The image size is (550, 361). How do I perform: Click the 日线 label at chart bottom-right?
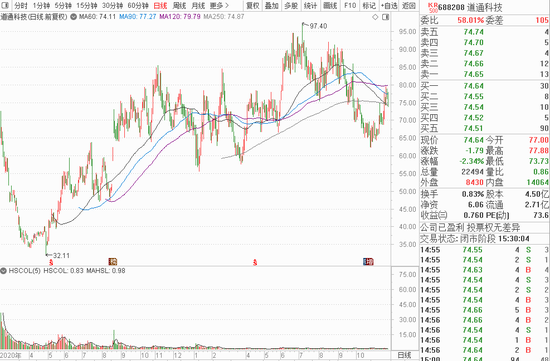click(404, 355)
